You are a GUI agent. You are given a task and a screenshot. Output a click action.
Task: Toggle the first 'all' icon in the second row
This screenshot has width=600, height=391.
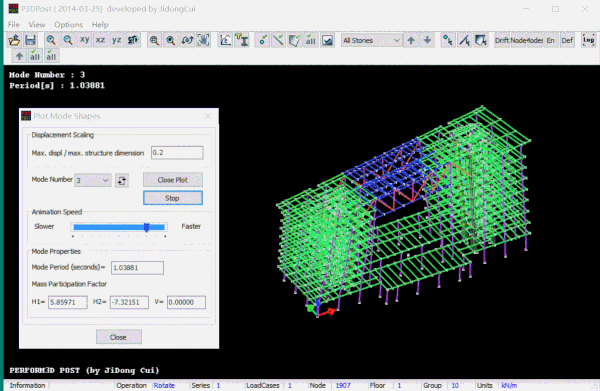pyautogui.click(x=35, y=56)
